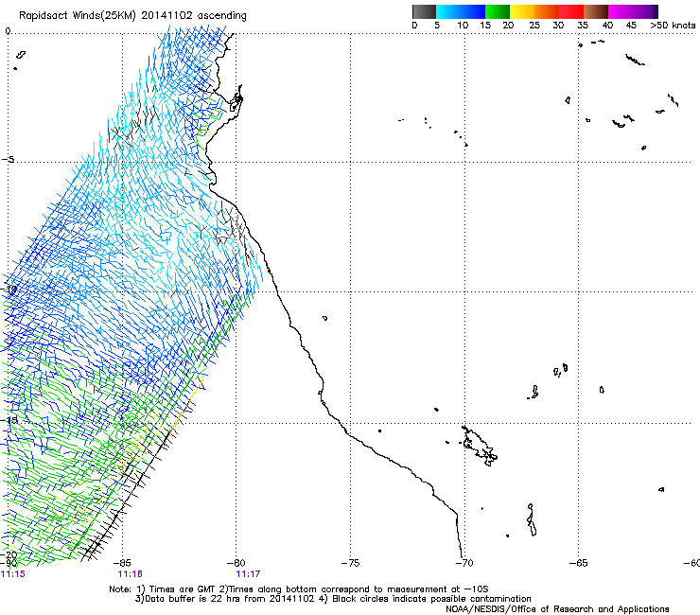Click the Lake Titicaca outline near -70, -16
The width and height of the screenshot is (700, 615).
click(480, 447)
